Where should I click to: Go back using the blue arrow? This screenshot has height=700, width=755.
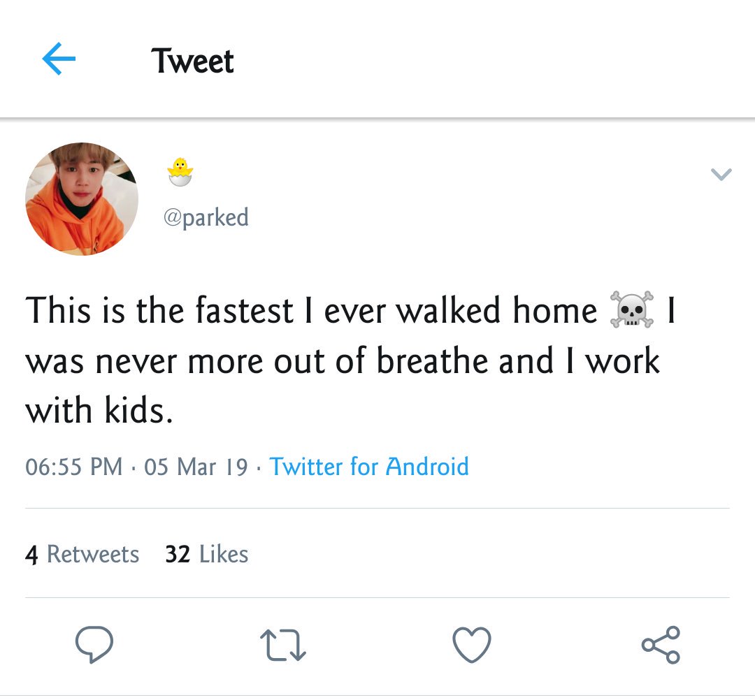tap(59, 59)
